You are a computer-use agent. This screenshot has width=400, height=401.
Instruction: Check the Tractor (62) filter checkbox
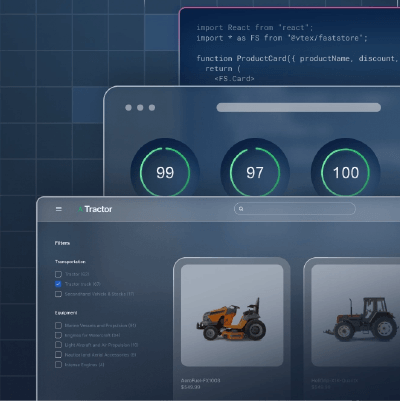point(58,274)
